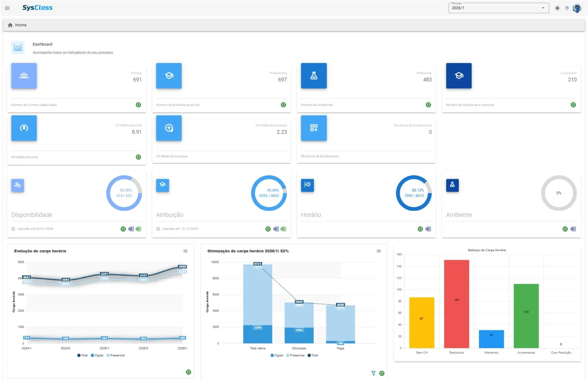Screen dimensions: 588x380
Task: Click the Turmas group icon tile
Action: coord(24,76)
